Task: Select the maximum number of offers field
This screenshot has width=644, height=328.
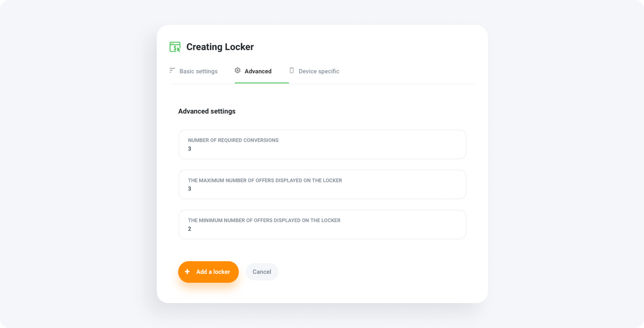Action: click(322, 184)
